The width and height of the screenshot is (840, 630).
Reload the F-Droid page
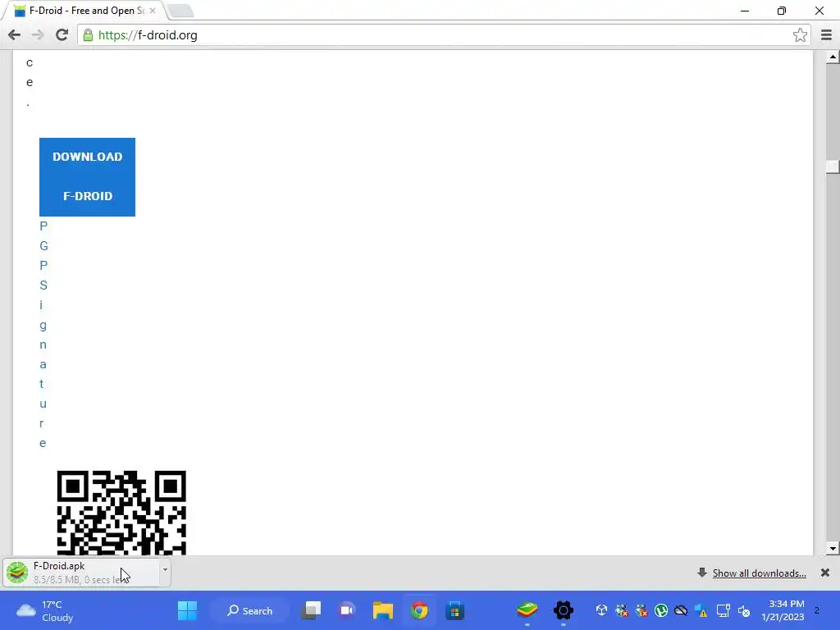tap(62, 35)
